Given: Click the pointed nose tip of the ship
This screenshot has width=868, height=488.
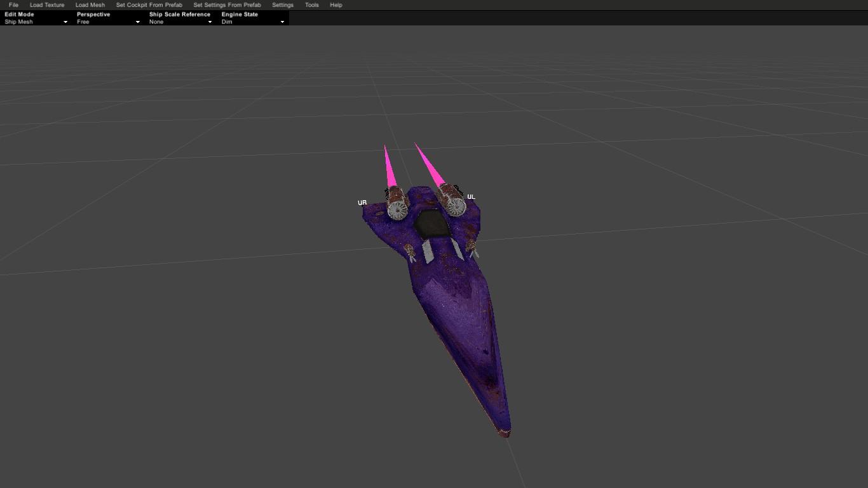Looking at the screenshot, I should 504,433.
